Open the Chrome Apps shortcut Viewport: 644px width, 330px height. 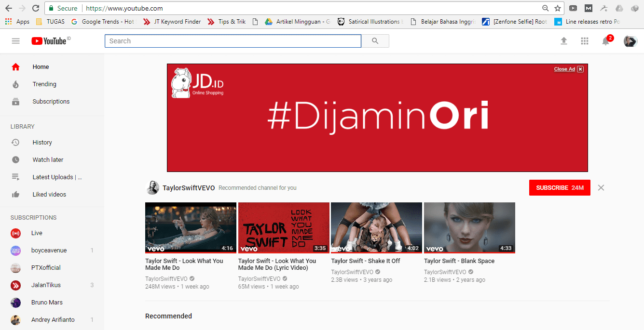(17, 22)
